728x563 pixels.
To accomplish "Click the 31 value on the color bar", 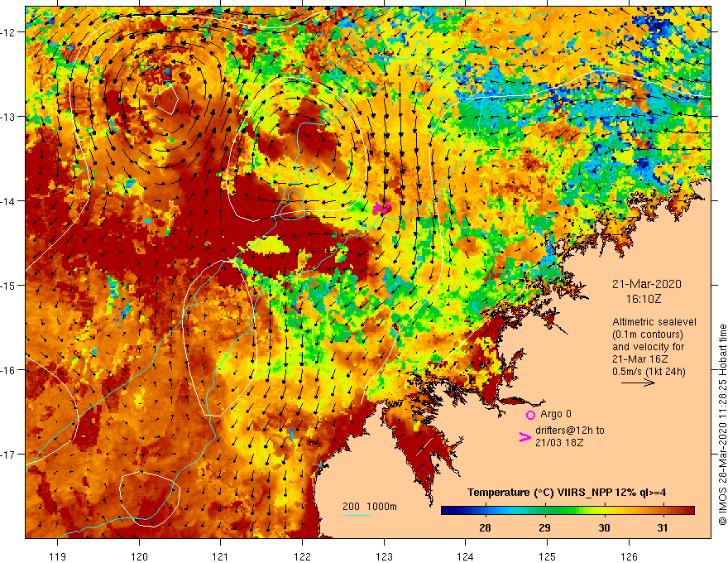I will [x=663, y=527].
